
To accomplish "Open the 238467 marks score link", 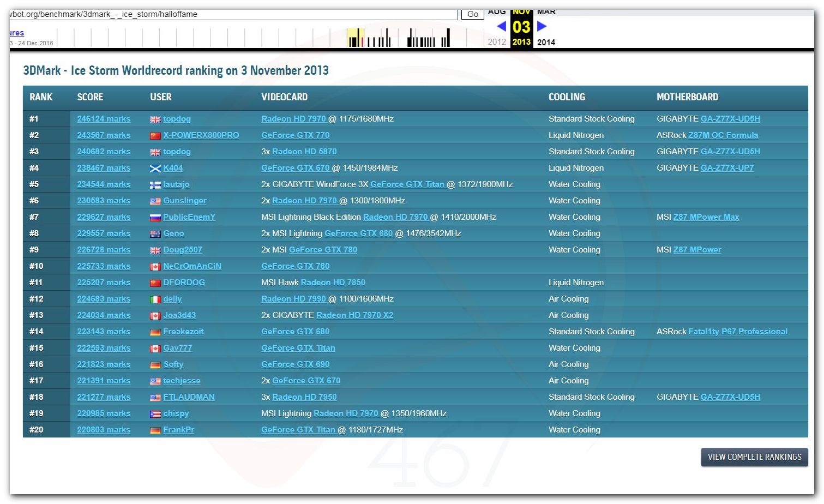I will coord(104,168).
